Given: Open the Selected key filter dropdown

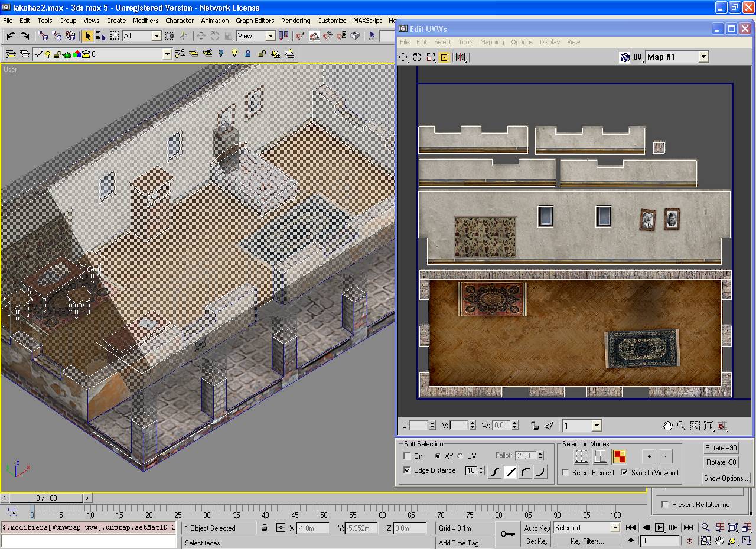Looking at the screenshot, I should pos(614,528).
